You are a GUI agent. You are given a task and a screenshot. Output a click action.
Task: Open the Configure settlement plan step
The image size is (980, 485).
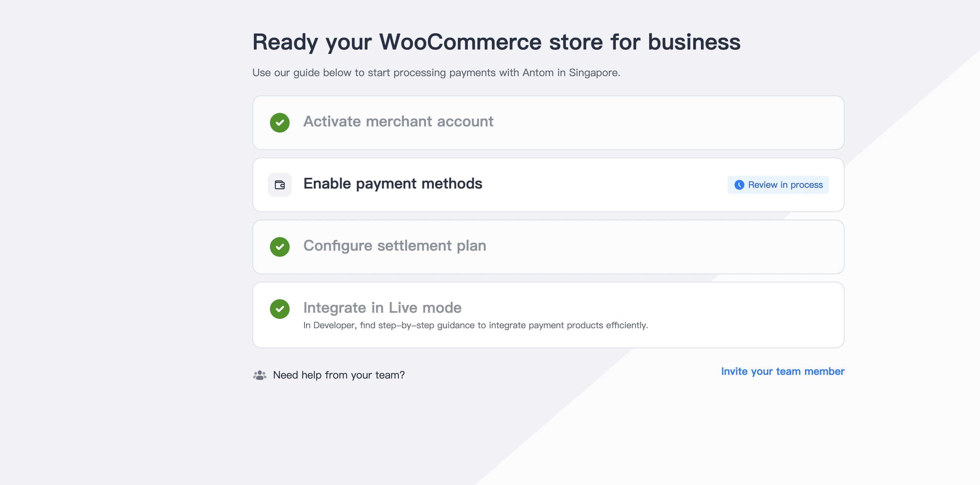[395, 246]
